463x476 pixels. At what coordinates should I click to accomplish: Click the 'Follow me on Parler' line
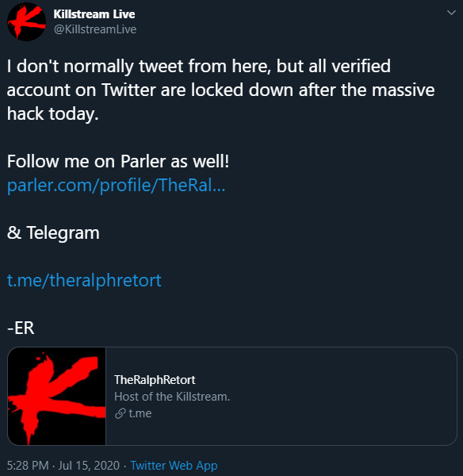click(118, 161)
